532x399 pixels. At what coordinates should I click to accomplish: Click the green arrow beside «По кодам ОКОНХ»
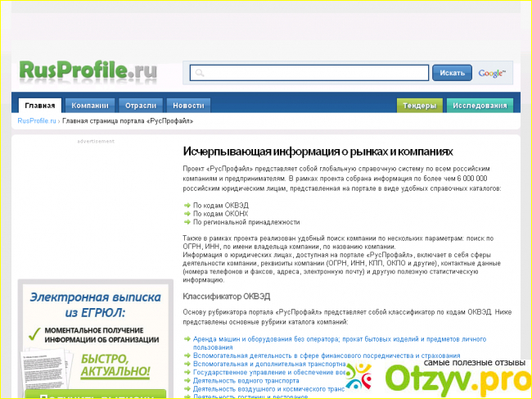click(x=187, y=212)
